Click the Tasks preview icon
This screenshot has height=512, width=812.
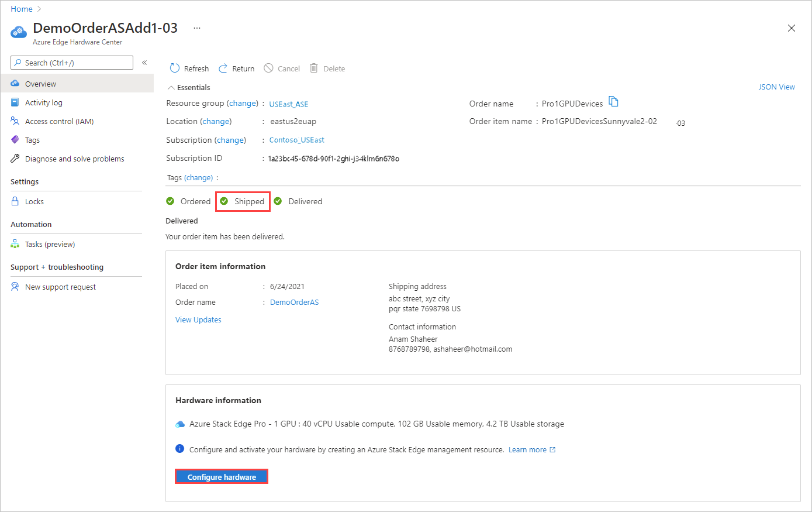click(15, 244)
